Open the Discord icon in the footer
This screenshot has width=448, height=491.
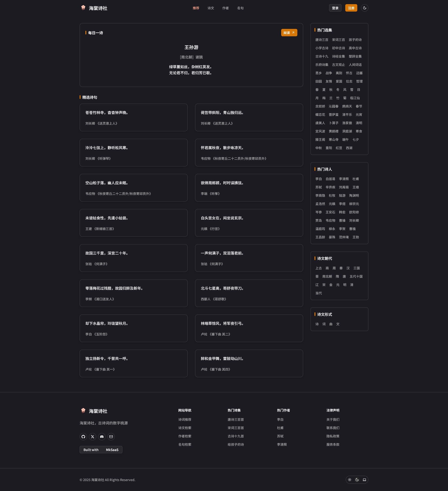click(x=102, y=437)
